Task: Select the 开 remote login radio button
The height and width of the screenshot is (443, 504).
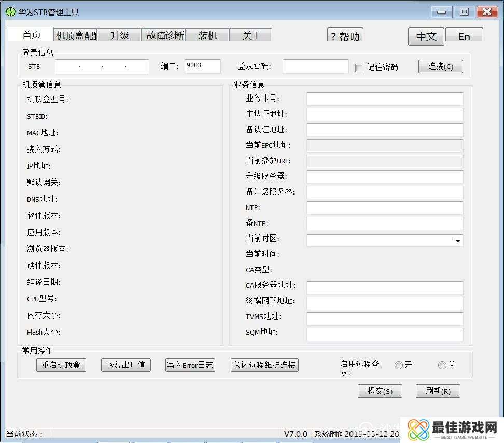Action: click(398, 365)
